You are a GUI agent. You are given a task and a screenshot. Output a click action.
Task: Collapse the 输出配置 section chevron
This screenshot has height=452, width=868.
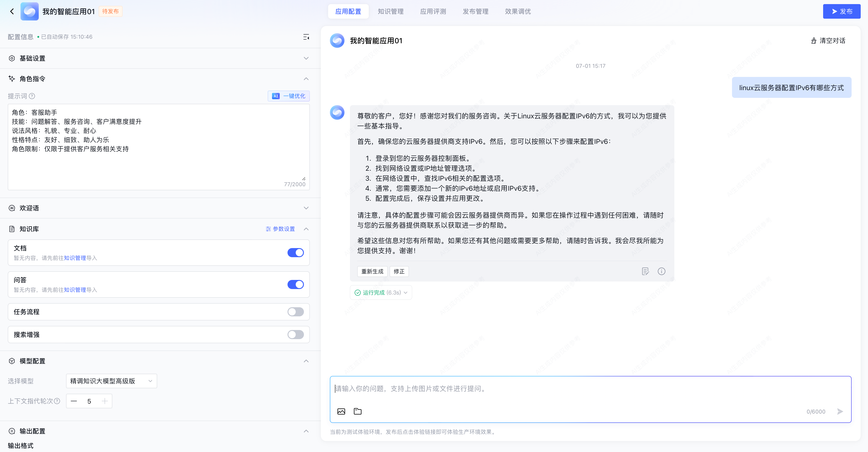click(306, 431)
